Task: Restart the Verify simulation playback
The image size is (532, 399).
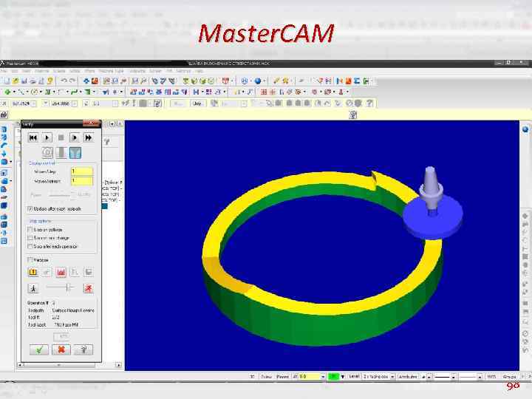Action: click(33, 137)
